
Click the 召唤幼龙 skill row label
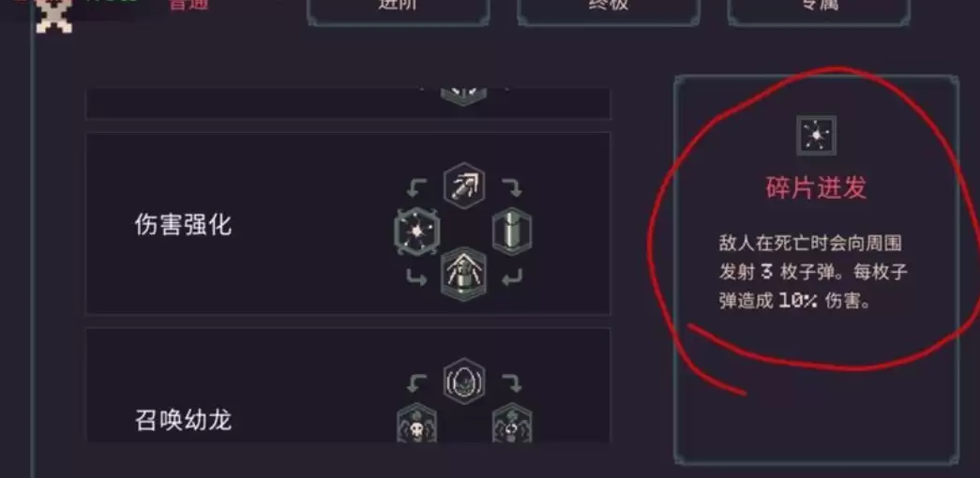coord(183,420)
